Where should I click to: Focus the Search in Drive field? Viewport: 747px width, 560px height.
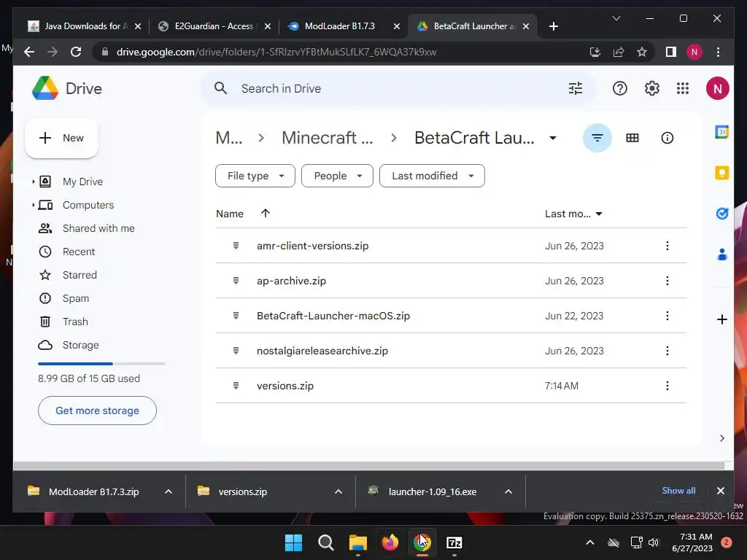[398, 88]
